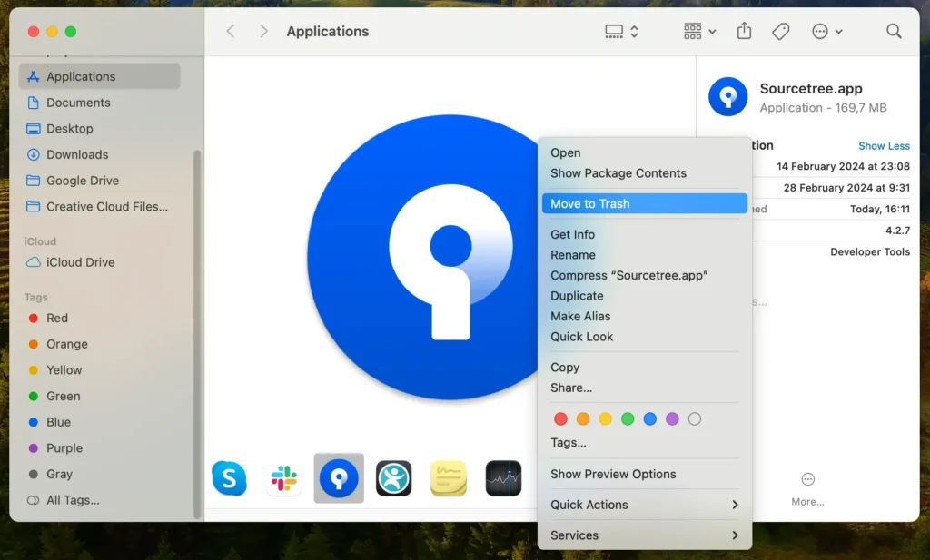Select the Sourcetree app thumbnail

[x=339, y=477]
